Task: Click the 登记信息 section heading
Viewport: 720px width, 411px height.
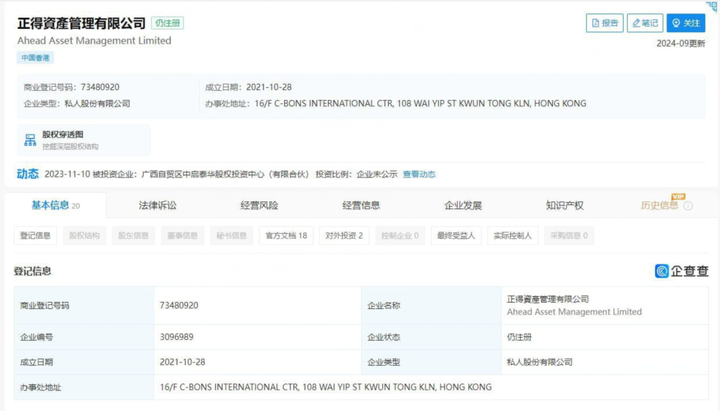Action: tap(32, 271)
